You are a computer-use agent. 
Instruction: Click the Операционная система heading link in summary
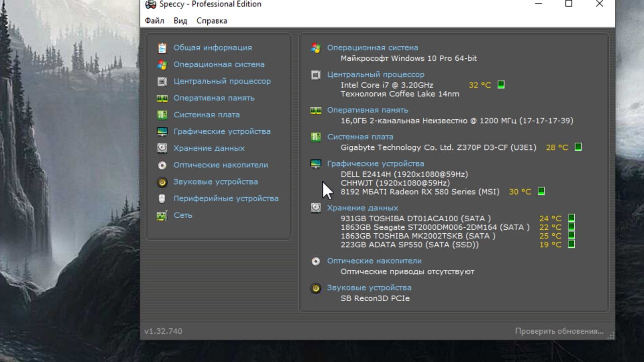372,48
